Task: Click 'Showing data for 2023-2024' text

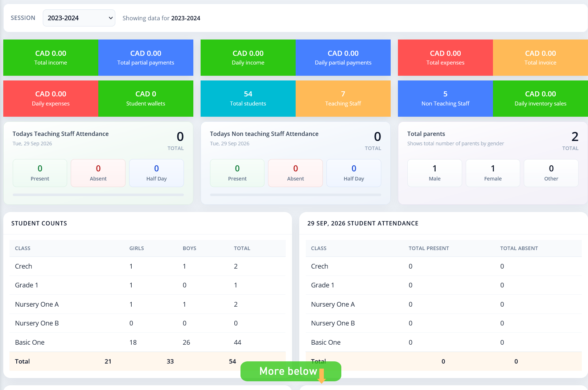Action: pyautogui.click(x=161, y=18)
